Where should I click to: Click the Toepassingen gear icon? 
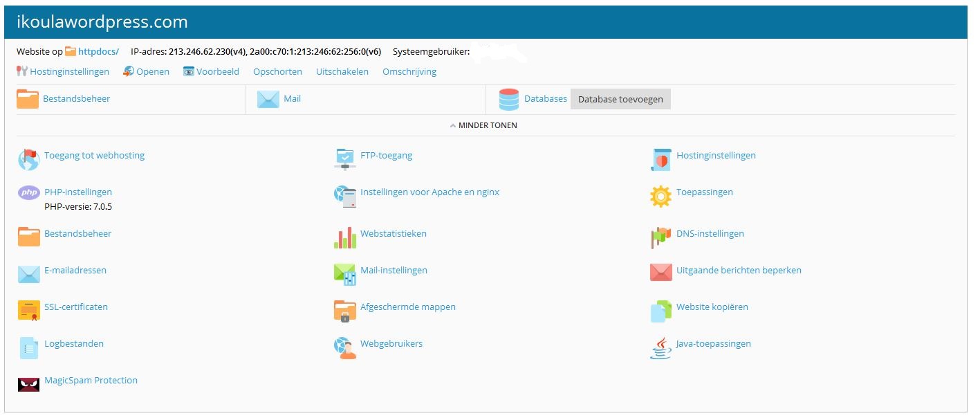(x=660, y=197)
